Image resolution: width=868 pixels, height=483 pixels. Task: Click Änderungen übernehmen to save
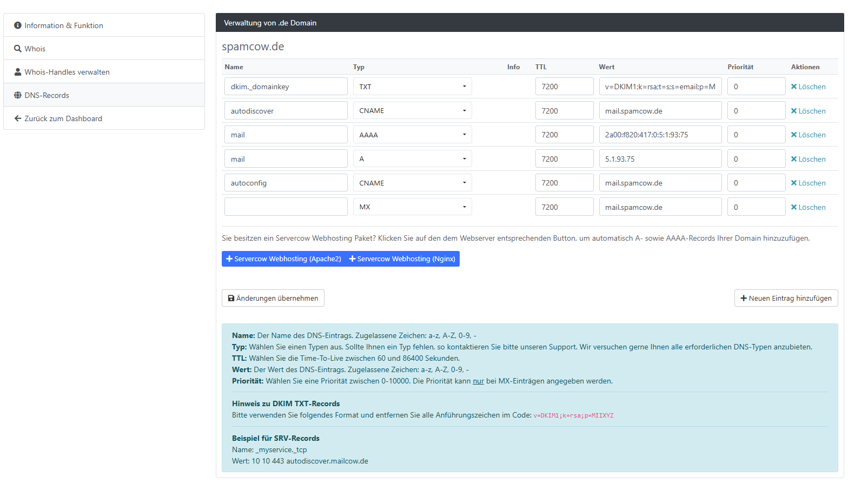(x=273, y=298)
